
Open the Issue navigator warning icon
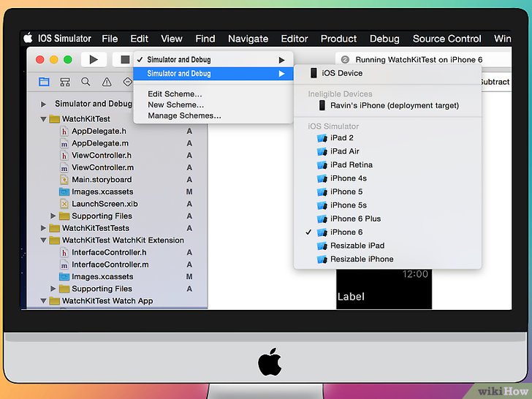[107, 82]
